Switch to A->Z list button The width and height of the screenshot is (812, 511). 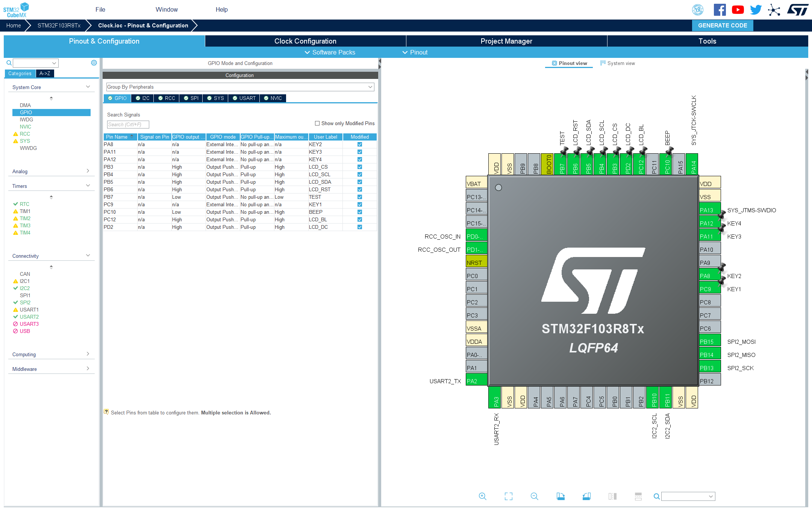(x=45, y=73)
